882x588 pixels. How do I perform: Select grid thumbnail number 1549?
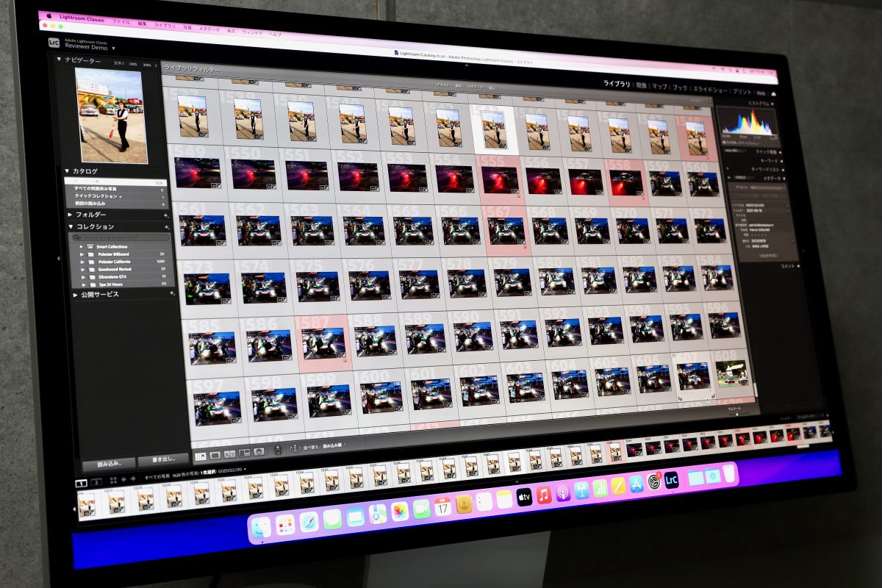[x=197, y=172]
